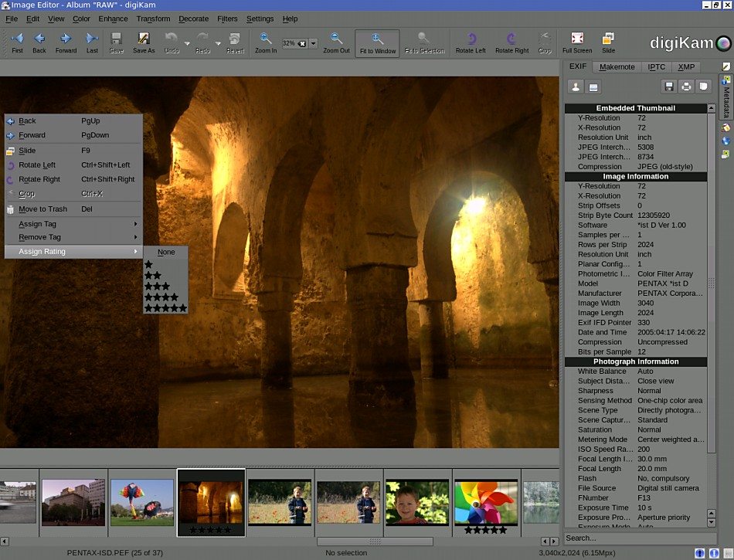Click Save As in the toolbar

[x=144, y=39]
